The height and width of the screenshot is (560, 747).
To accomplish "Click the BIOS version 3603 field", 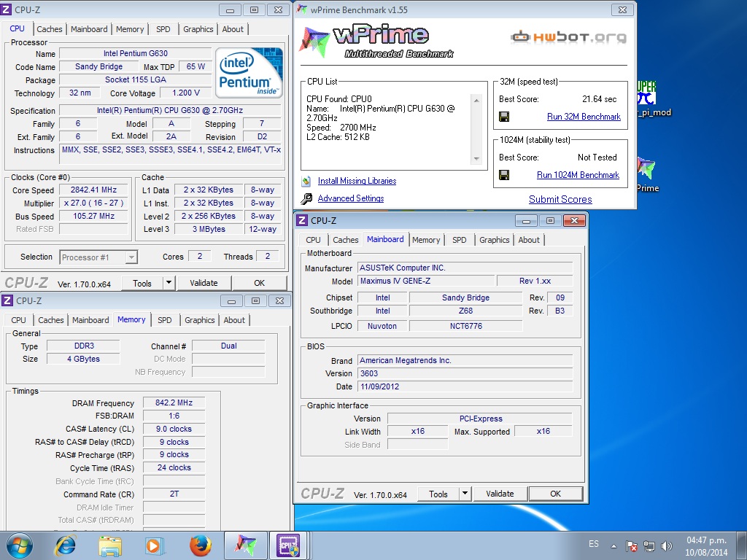I will pyautogui.click(x=465, y=374).
